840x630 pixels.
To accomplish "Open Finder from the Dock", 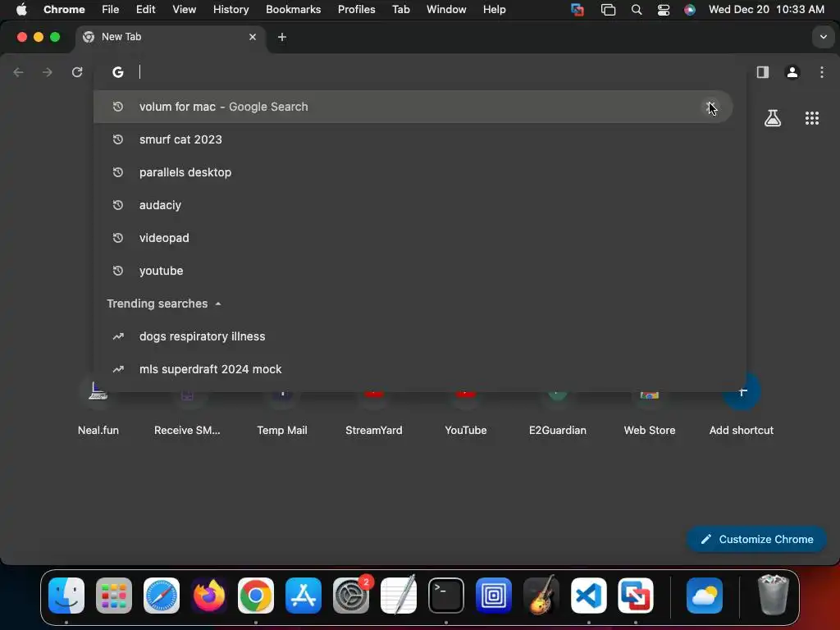I will click(66, 596).
